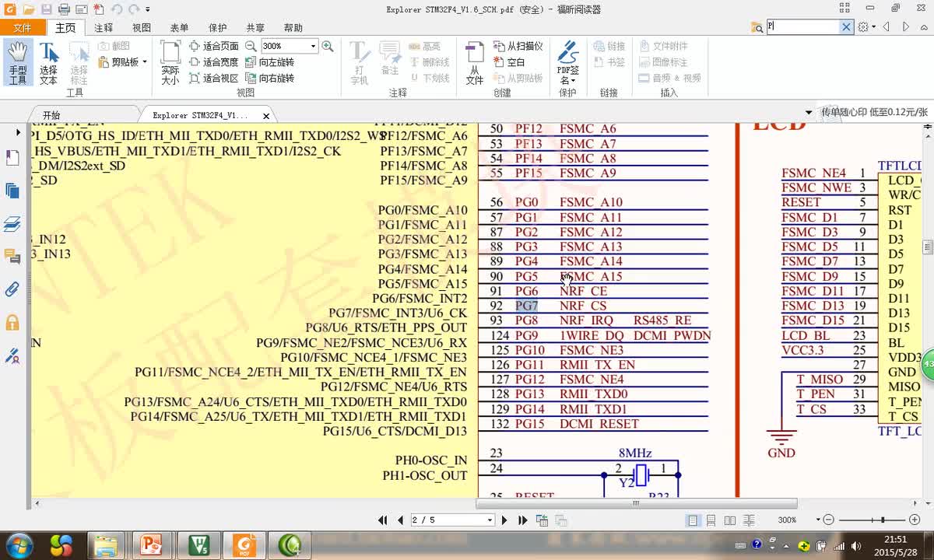Switch to the View tab (视图)
Screen dimensions: 934x560
tap(142, 27)
